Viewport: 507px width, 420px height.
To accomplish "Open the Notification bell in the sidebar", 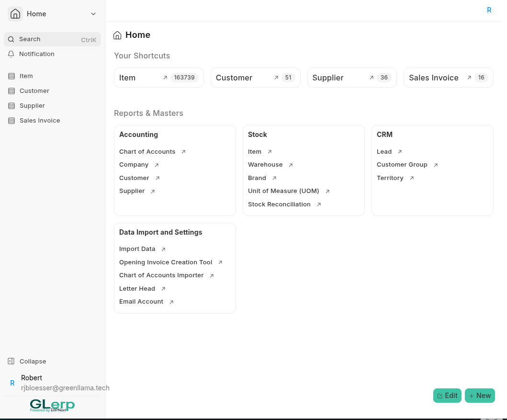I will click(x=11, y=54).
